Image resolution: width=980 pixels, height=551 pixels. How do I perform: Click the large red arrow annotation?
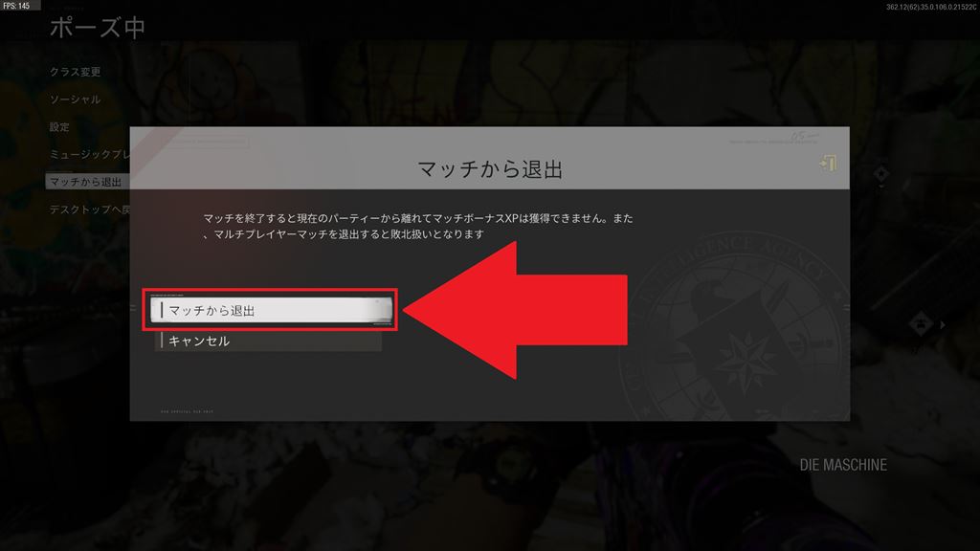tap(516, 310)
